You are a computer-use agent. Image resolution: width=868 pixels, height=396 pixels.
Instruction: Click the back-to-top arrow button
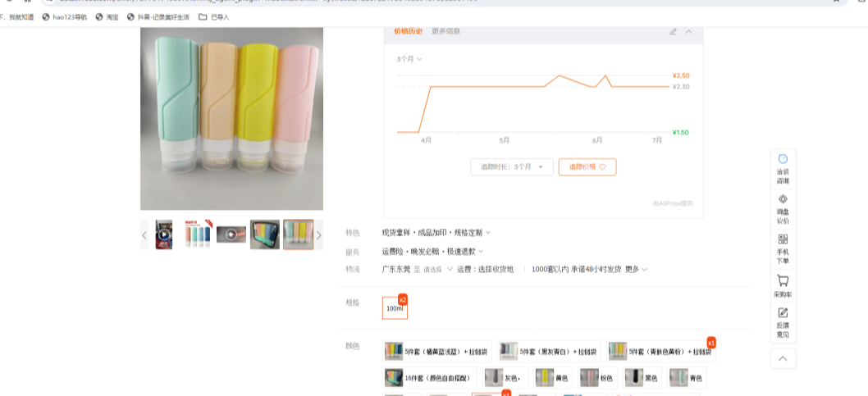[783, 358]
